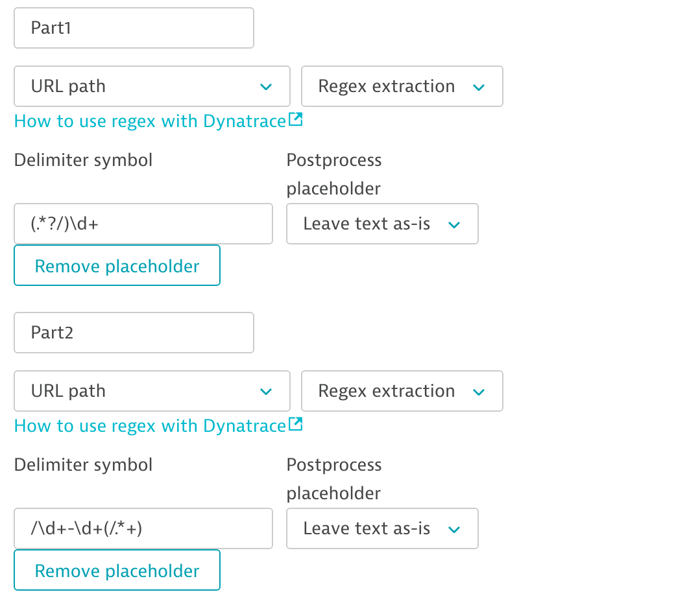Open Part2's Leave text as-is dropdown
Viewport: 700px width, 603px height.
tap(382, 528)
